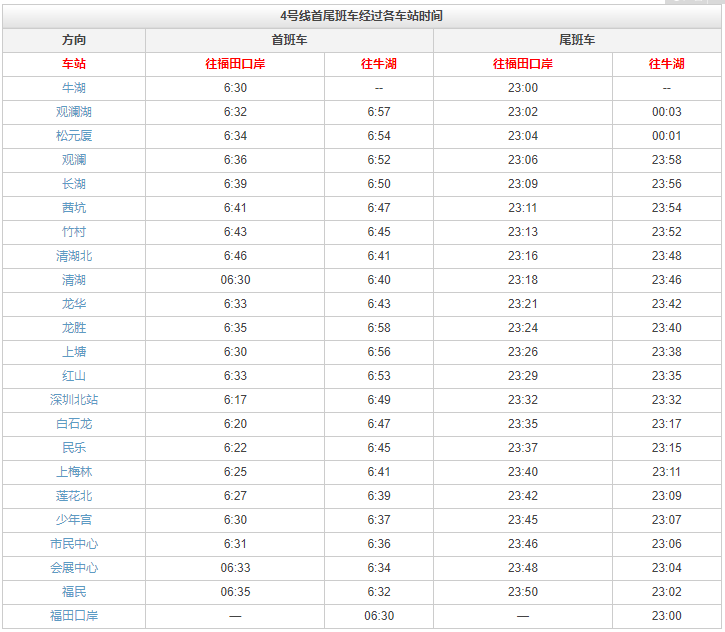This screenshot has width=725, height=632.
Task: Select 会展中心 last train time 23:48
Action: [x=523, y=568]
